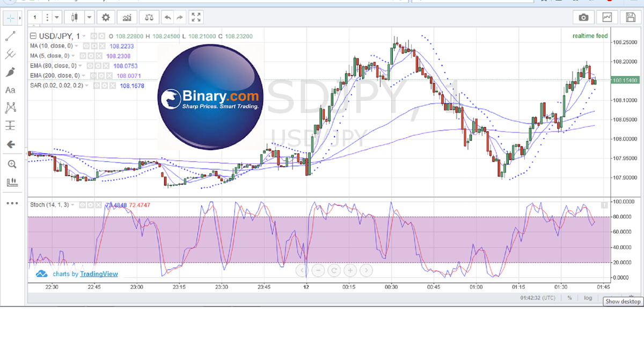Click the compare scales balance icon

click(x=149, y=18)
